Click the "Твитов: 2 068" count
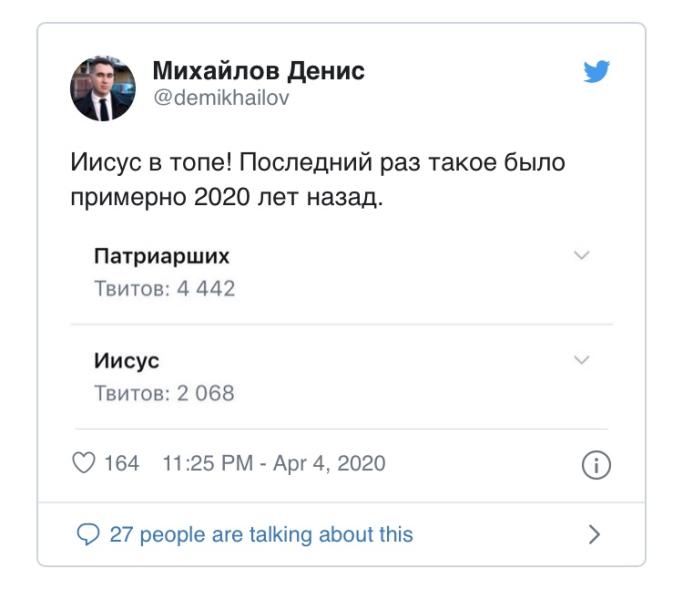Viewport: 682px width, 600px height. tap(164, 393)
